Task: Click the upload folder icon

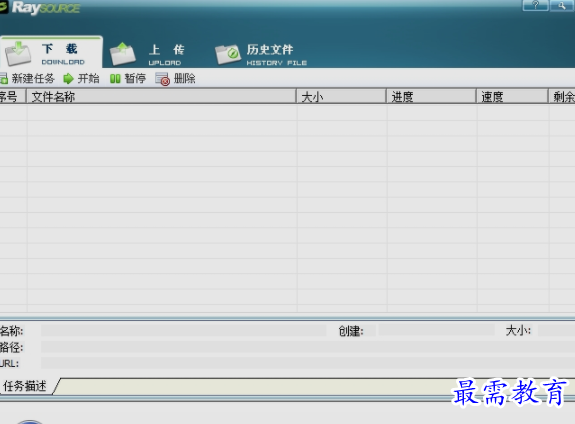Action: pyautogui.click(x=122, y=54)
